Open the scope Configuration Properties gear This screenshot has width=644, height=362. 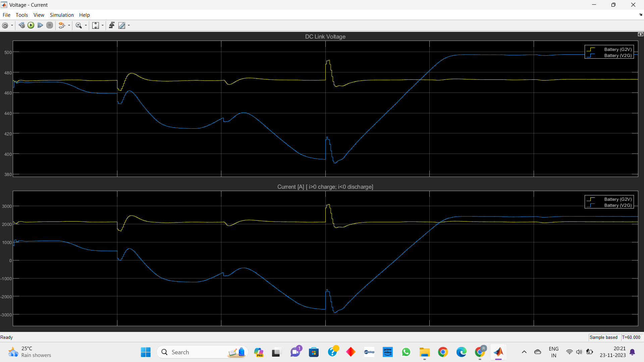[5, 25]
